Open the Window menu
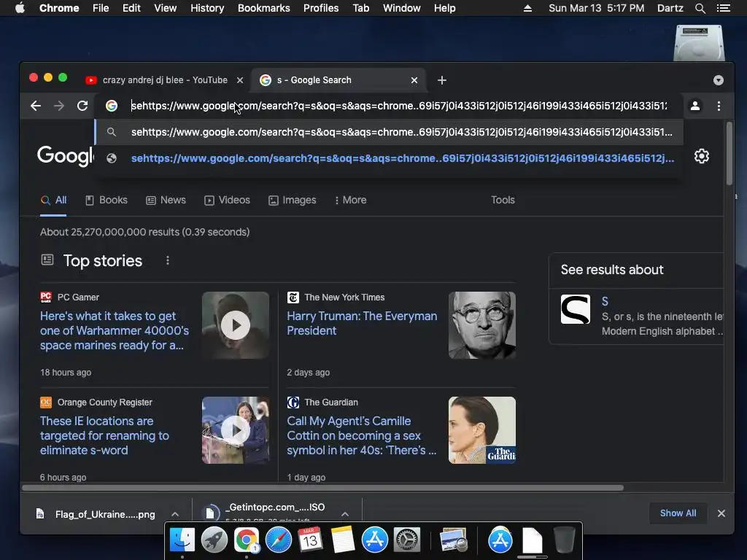This screenshot has height=560, width=747. coord(402,8)
